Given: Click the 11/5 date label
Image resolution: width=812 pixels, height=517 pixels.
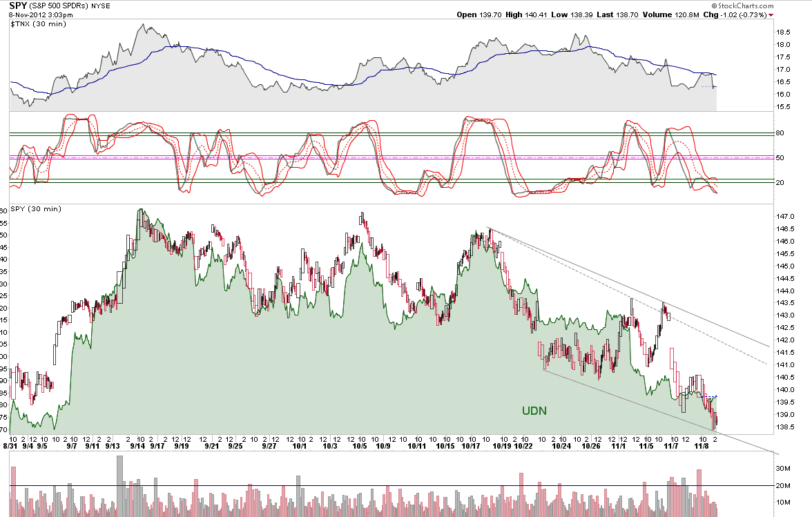Looking at the screenshot, I should (x=646, y=446).
